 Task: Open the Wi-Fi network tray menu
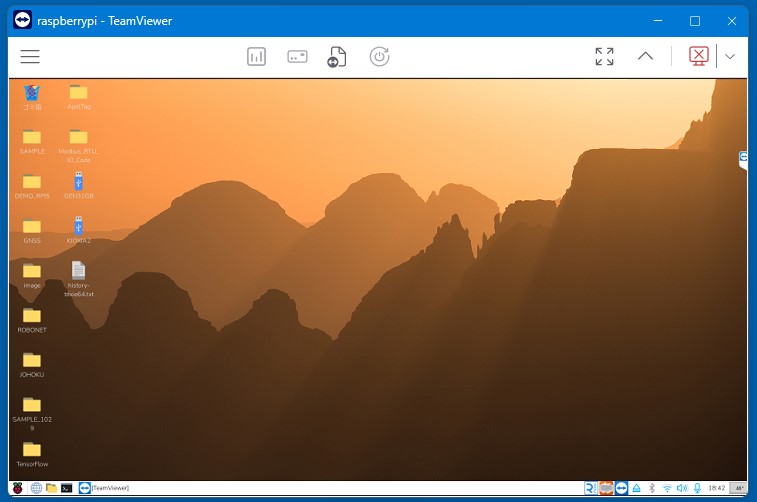[x=667, y=488]
